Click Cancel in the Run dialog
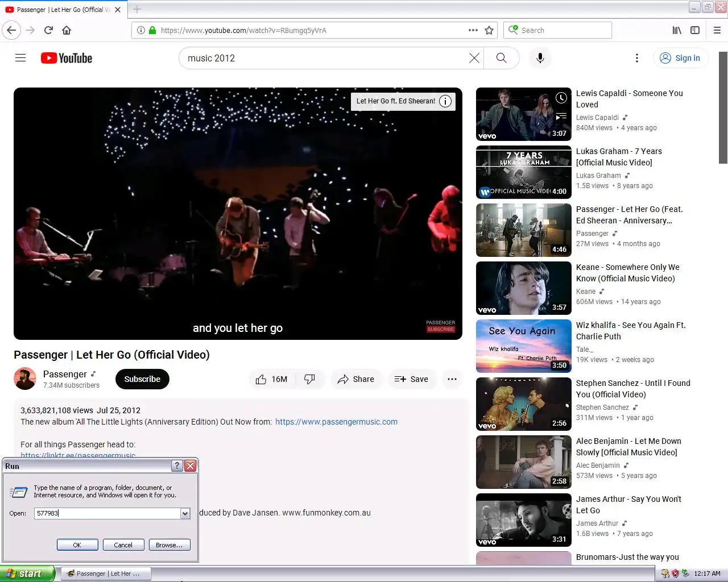The width and height of the screenshot is (728, 582). point(123,545)
